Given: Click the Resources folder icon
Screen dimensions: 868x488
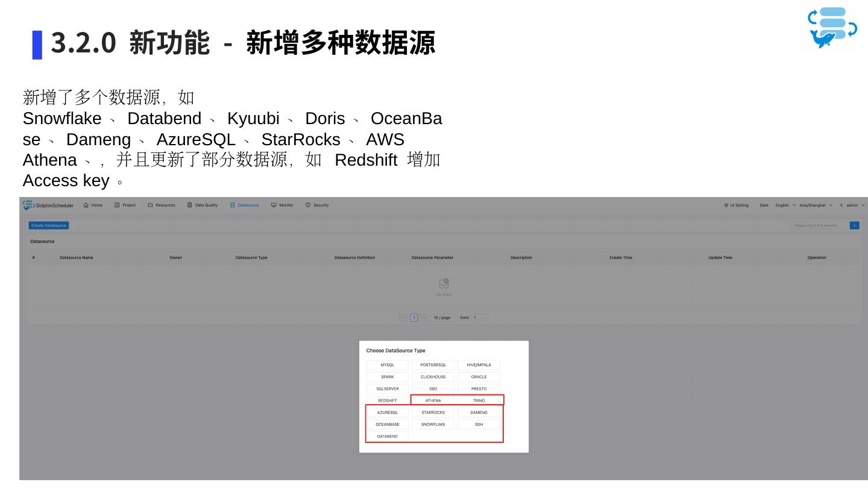Looking at the screenshot, I should (150, 205).
